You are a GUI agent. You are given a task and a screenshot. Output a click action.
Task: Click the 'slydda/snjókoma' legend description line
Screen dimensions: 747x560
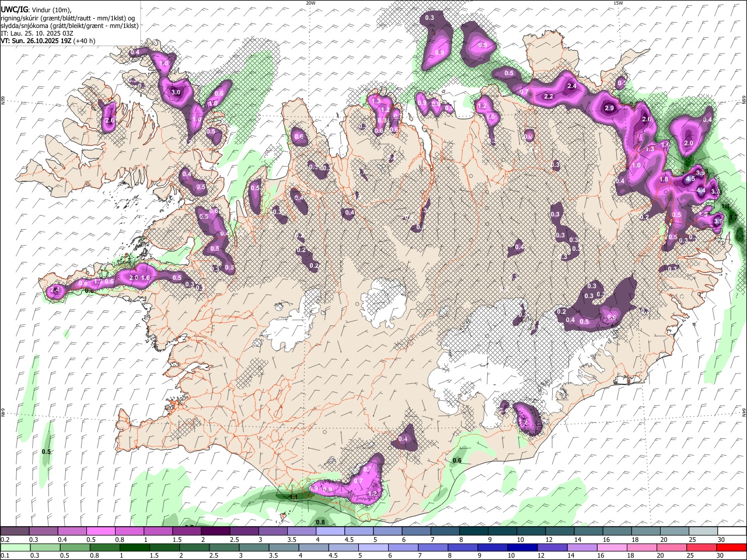click(69, 25)
